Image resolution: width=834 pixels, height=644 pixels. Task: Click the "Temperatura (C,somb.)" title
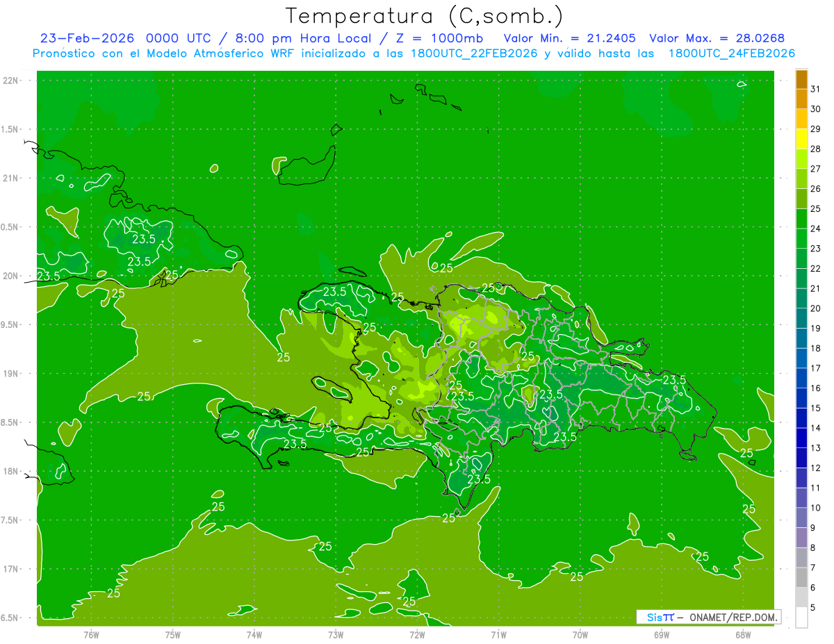424,16
